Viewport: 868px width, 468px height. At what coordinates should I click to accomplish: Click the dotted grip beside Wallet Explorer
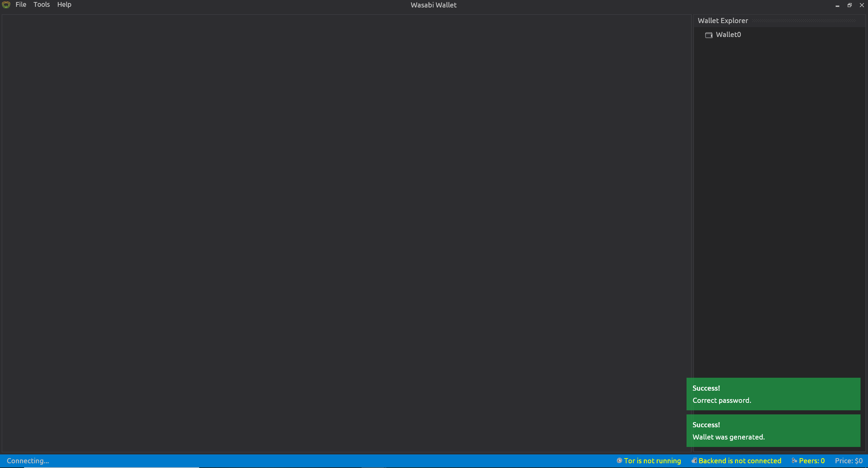pyautogui.click(x=804, y=21)
